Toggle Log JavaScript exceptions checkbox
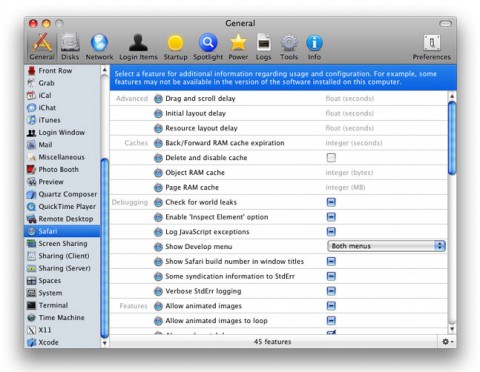 [331, 231]
